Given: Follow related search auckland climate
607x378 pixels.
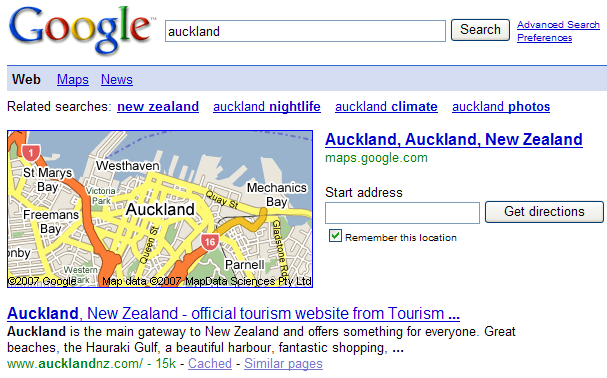Looking at the screenshot, I should click(x=386, y=107).
